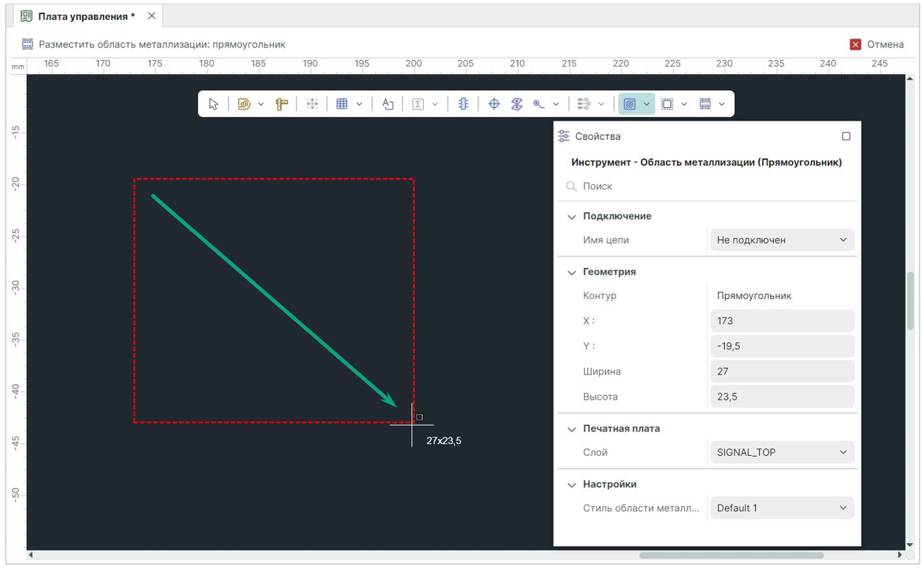Screen dimensions: 924x569
Task: Select the text label tool
Action: point(388,104)
